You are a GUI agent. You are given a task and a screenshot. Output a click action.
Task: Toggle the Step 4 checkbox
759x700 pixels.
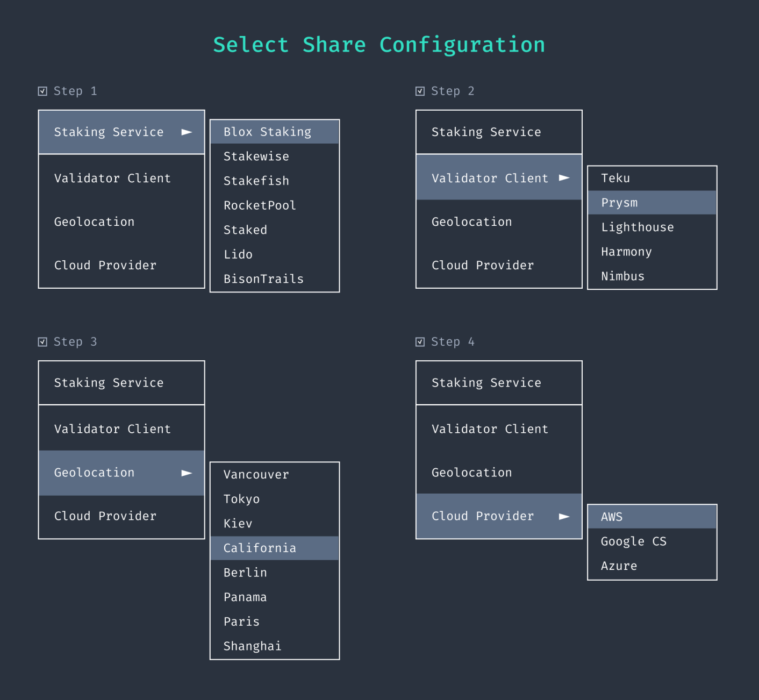pyautogui.click(x=420, y=342)
